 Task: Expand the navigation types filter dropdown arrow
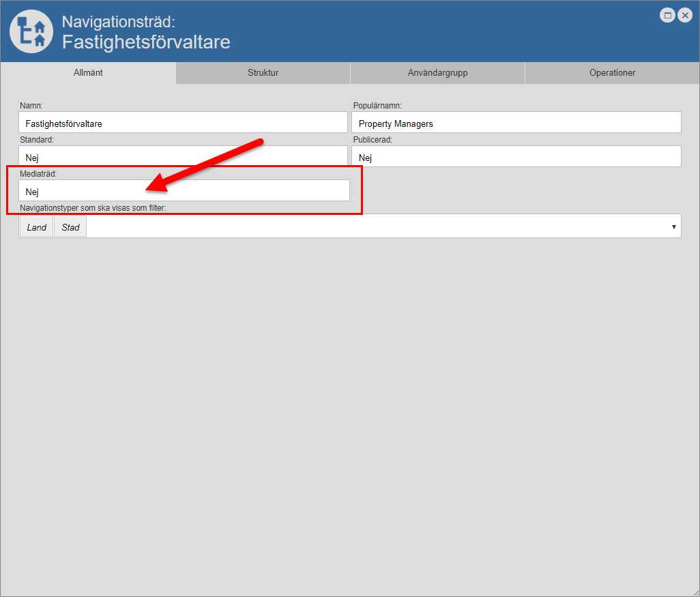[x=673, y=227]
